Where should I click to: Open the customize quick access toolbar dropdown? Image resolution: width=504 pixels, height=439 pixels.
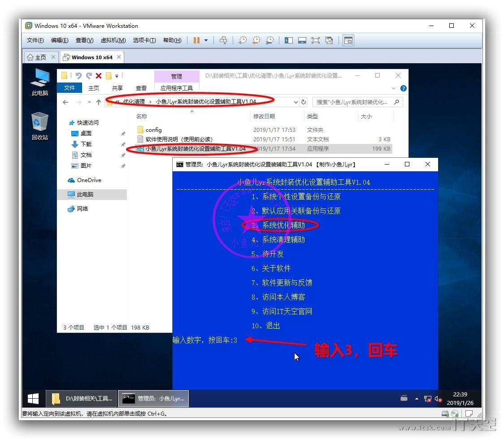[x=117, y=76]
